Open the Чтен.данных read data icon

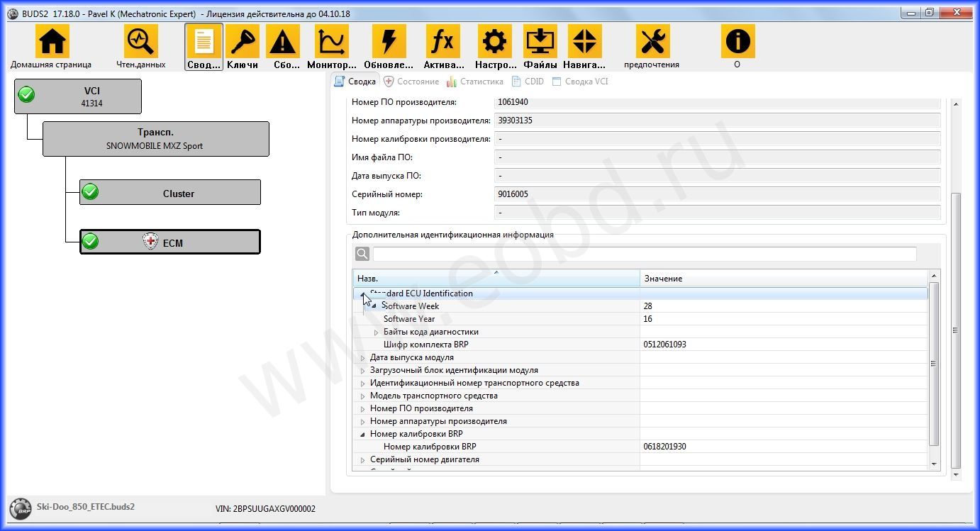tap(141, 41)
